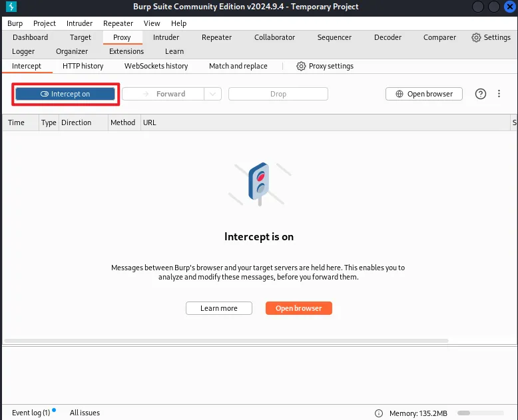Screen dimensions: 518x420
Task: Click the Drop button
Action: (278, 94)
